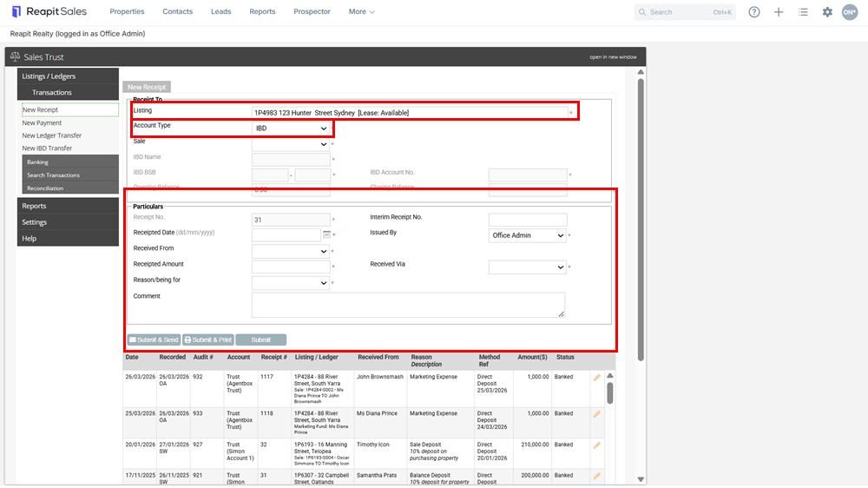Viewport: 868px width, 488px height.
Task: Click the transactions table scrollbar thumb
Action: (610, 392)
